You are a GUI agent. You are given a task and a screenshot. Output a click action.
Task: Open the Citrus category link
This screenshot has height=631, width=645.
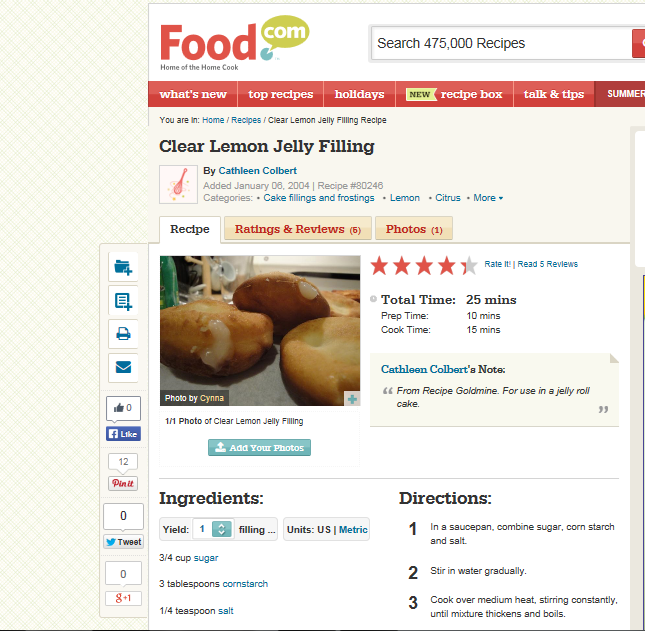pos(448,198)
